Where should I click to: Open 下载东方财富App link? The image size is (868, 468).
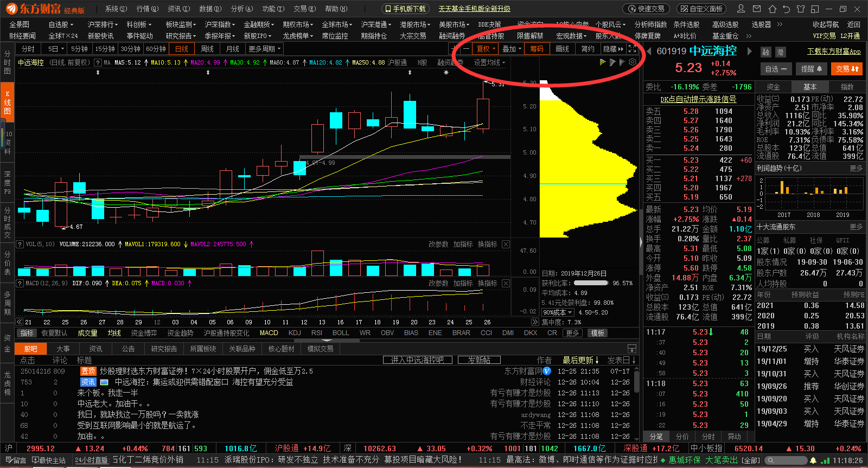click(834, 52)
